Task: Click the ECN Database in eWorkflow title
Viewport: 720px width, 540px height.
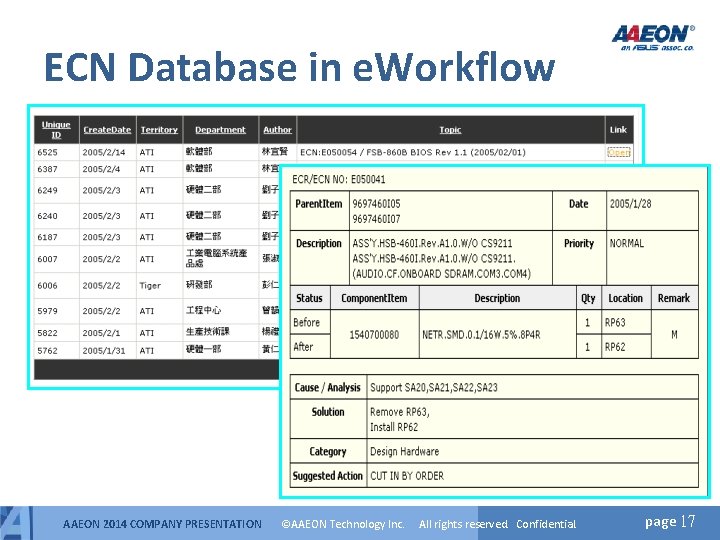Action: [x=300, y=68]
